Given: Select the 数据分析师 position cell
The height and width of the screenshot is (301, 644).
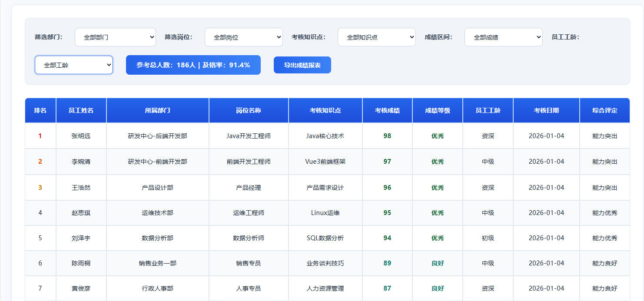Looking at the screenshot, I should (x=249, y=238).
